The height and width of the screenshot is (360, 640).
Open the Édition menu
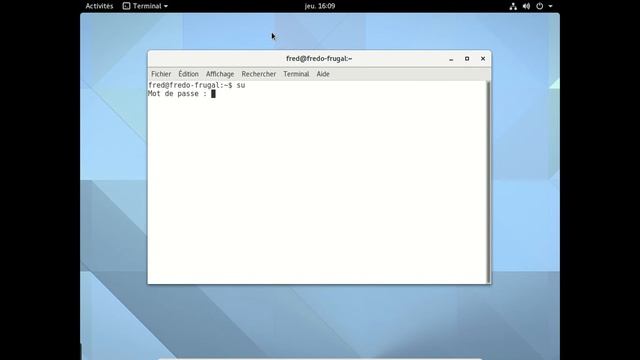pos(188,74)
